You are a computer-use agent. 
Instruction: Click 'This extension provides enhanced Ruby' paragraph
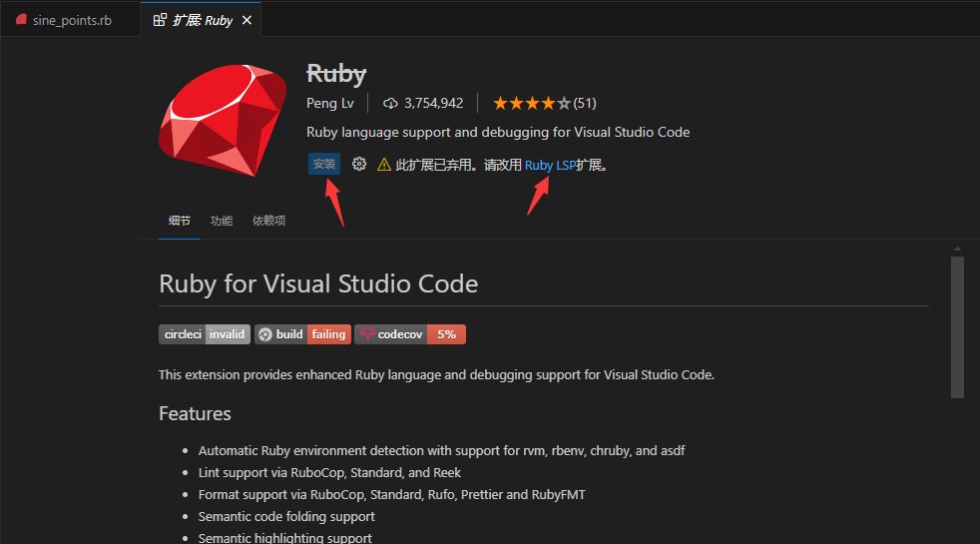point(436,374)
